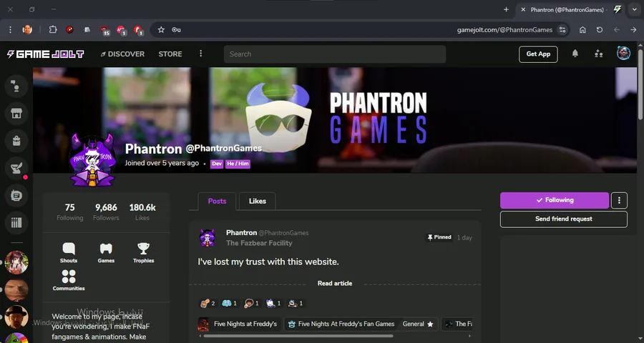The height and width of the screenshot is (343, 644).
Task: Focus the Game Jolt Search field
Action: click(x=335, y=54)
